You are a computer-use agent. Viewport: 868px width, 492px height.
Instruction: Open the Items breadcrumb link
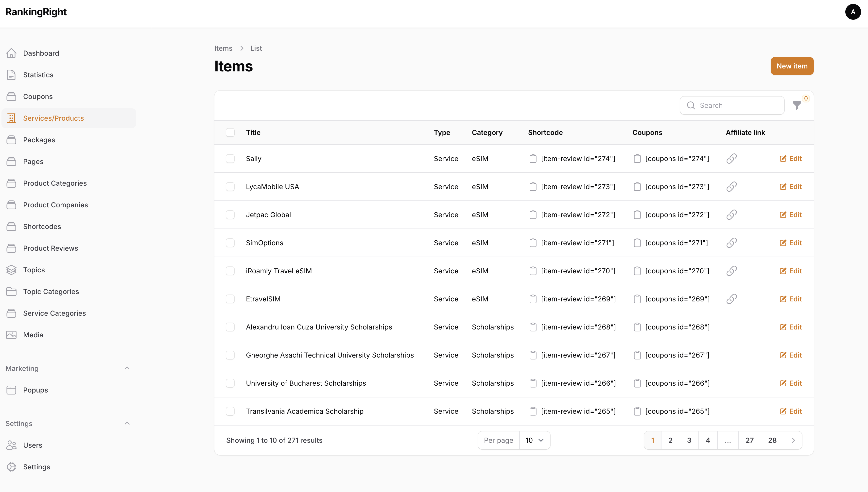pyautogui.click(x=223, y=48)
